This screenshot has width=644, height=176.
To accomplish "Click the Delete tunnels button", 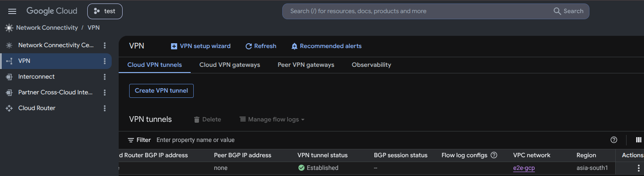I will click(207, 119).
